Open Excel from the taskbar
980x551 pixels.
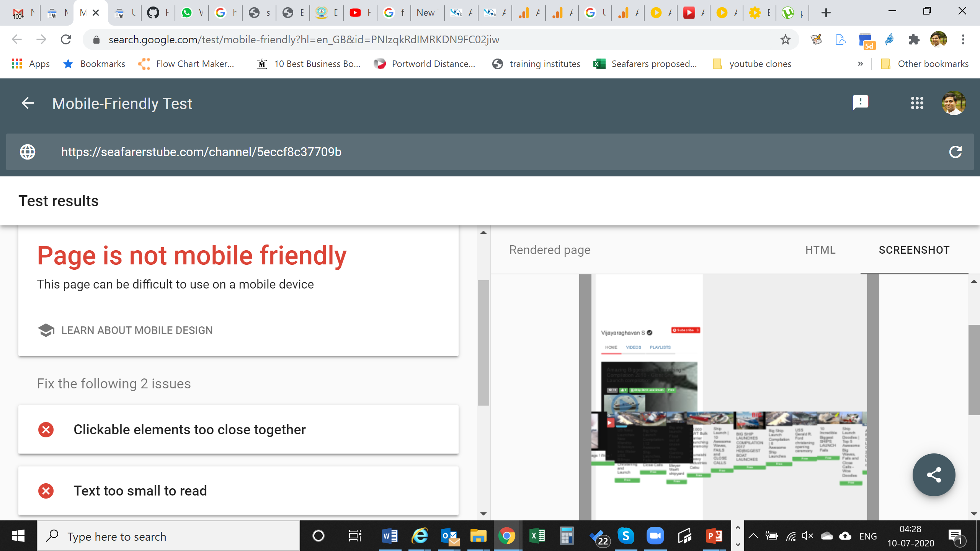(x=537, y=536)
